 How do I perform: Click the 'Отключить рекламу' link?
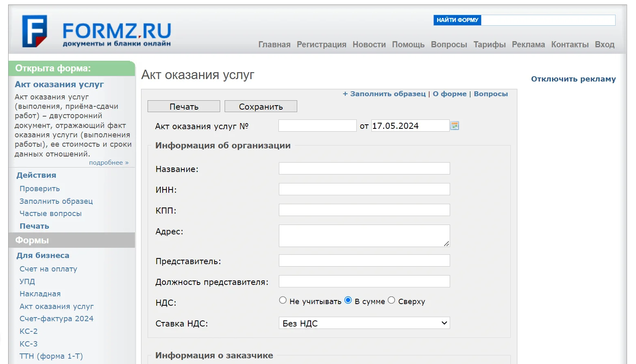[x=573, y=79]
